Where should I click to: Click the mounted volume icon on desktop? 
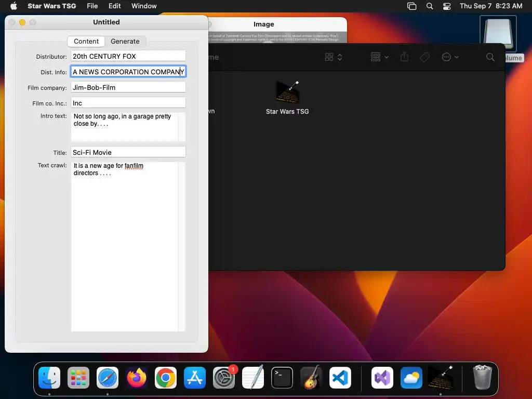498,34
